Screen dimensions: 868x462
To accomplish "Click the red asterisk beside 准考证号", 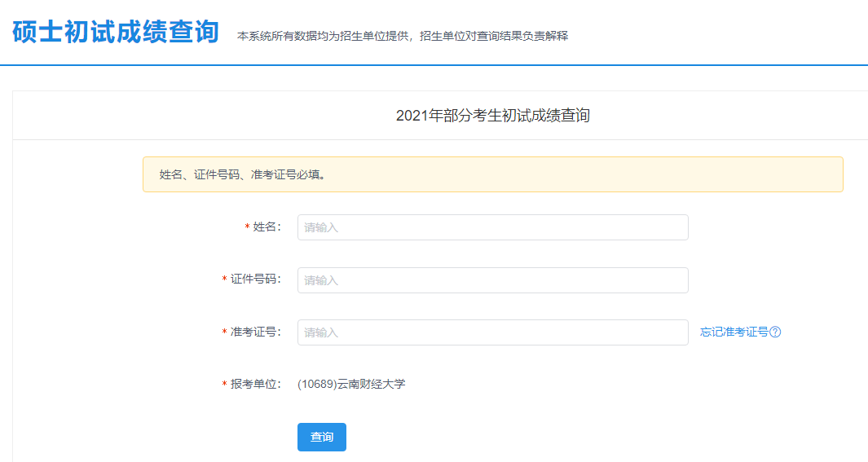I will coord(225,332).
